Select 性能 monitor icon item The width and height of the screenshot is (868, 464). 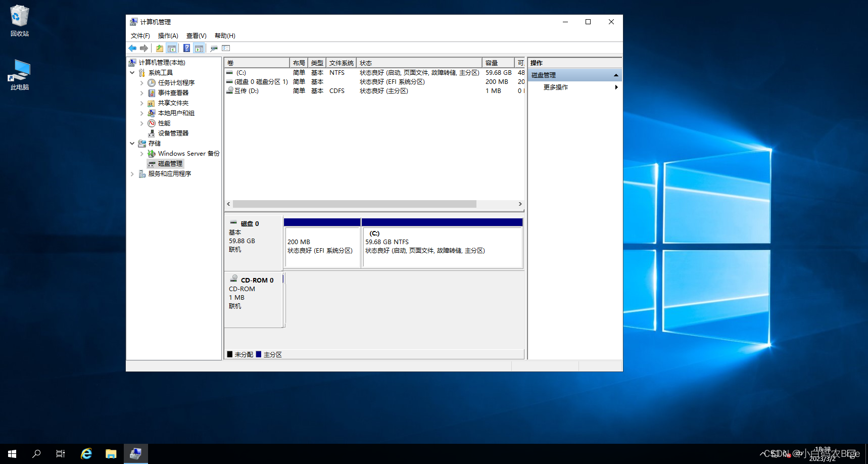point(152,123)
